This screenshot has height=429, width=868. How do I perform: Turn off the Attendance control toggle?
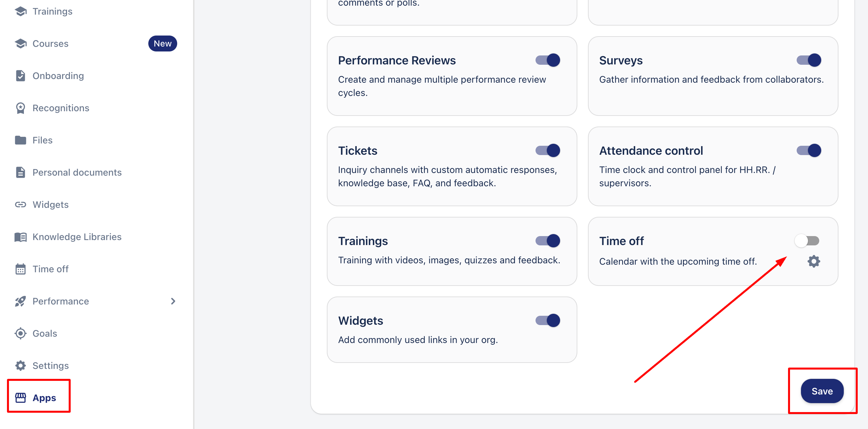(809, 150)
